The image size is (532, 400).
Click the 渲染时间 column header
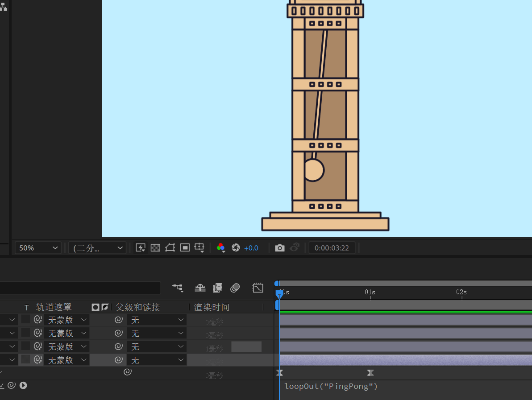pyautogui.click(x=212, y=307)
